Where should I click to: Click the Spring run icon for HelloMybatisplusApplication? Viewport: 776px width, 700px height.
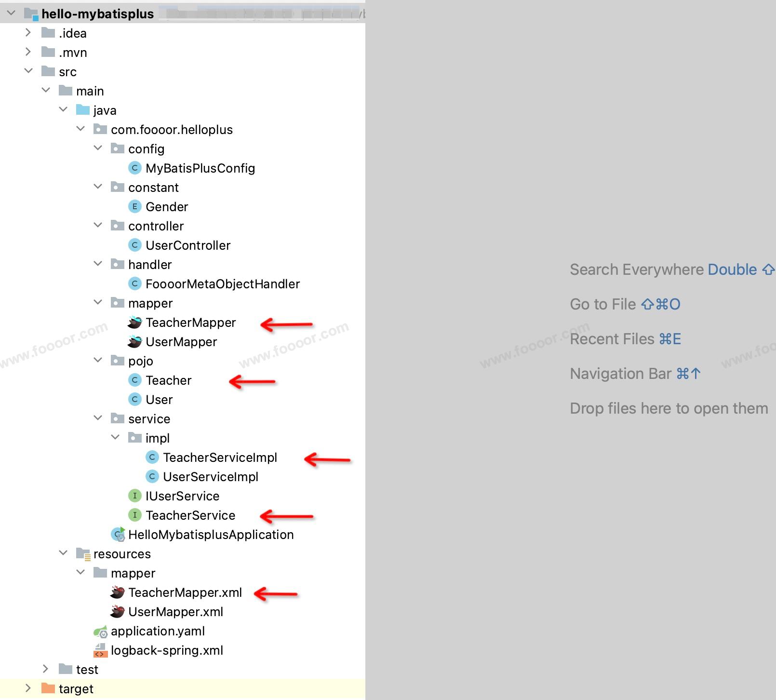(x=118, y=535)
